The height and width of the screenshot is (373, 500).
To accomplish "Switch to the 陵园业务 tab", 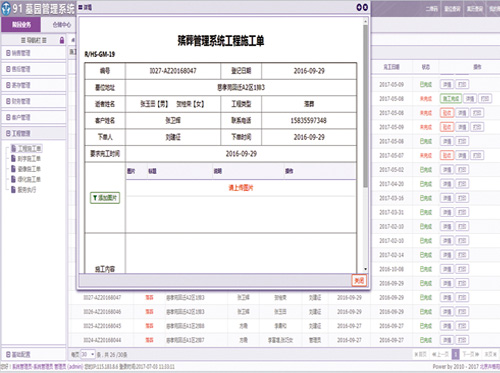I will pos(21,24).
